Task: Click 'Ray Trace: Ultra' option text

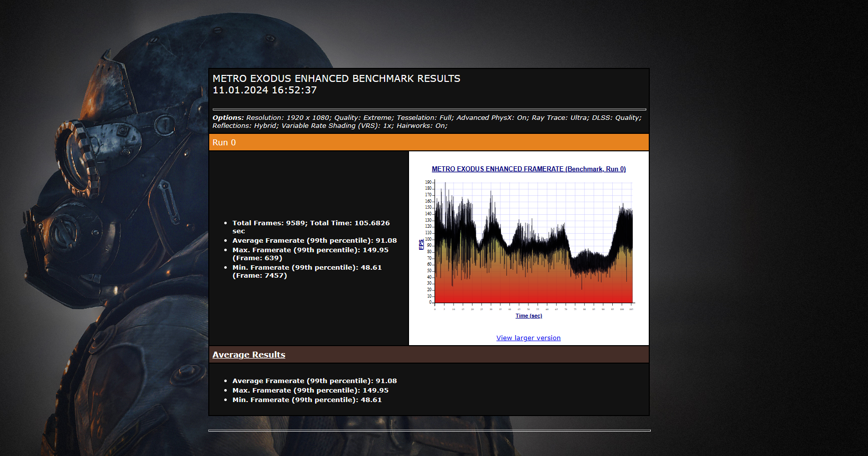Action: tap(560, 118)
